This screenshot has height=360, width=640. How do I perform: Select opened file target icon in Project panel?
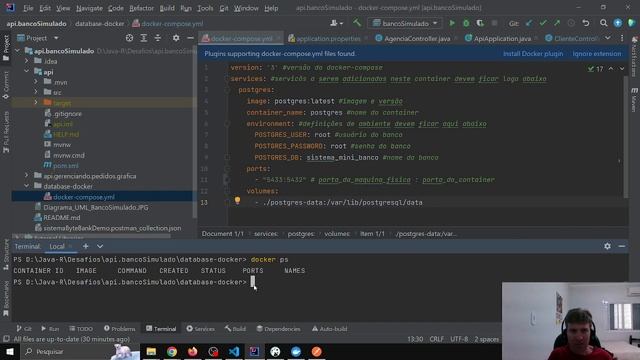[x=129, y=38]
